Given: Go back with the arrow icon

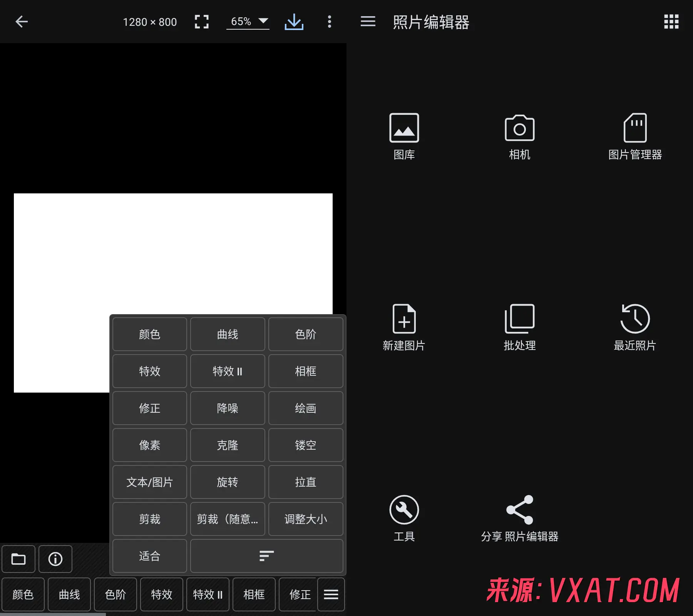Looking at the screenshot, I should tap(22, 22).
